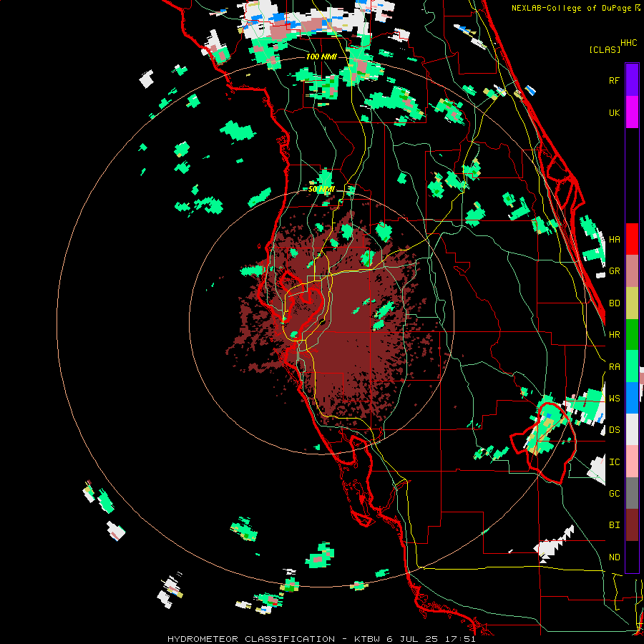Screen dimensions: 644x644
Task: Click the blue WS legend swatch
Action: [632, 398]
